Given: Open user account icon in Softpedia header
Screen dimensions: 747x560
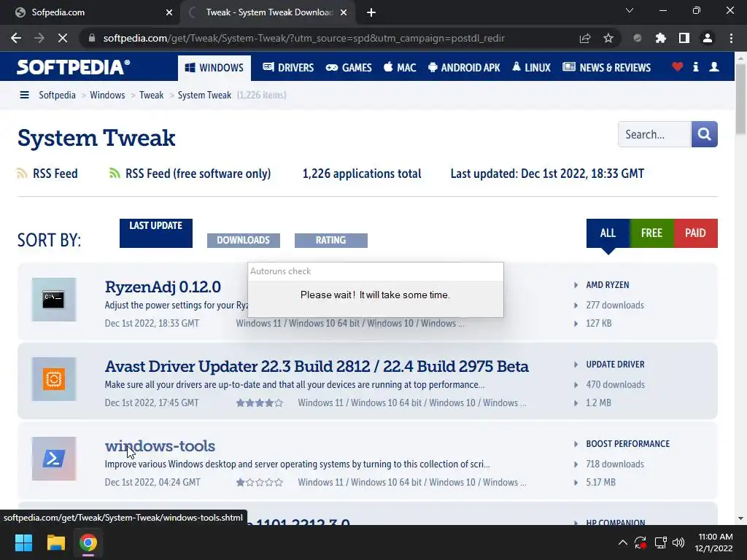Looking at the screenshot, I should (x=713, y=67).
